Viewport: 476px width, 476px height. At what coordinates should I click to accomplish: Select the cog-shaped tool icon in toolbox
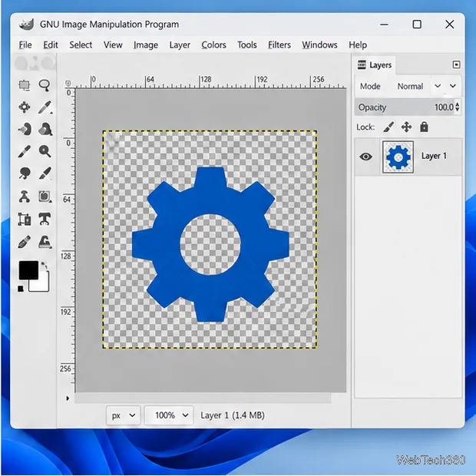pos(25,107)
